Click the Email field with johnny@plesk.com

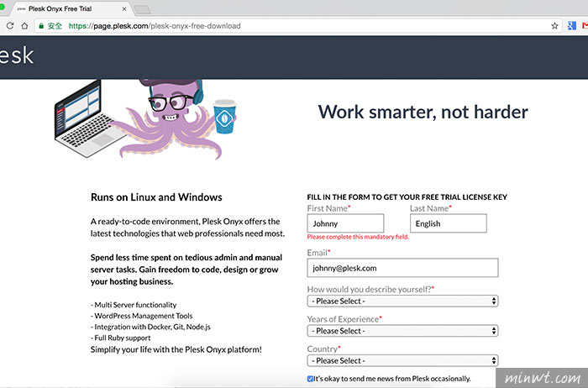click(402, 268)
